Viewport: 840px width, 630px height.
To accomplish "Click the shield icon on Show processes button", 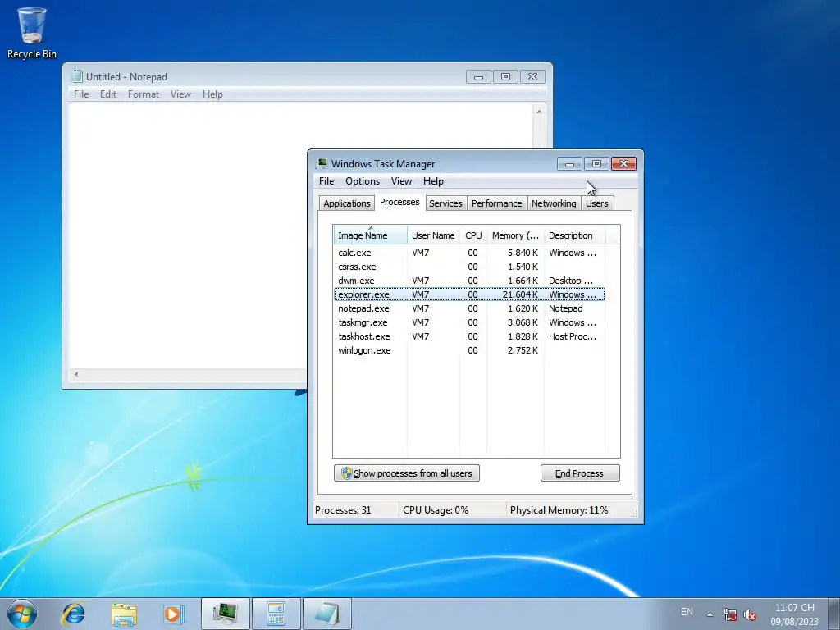I will point(347,473).
